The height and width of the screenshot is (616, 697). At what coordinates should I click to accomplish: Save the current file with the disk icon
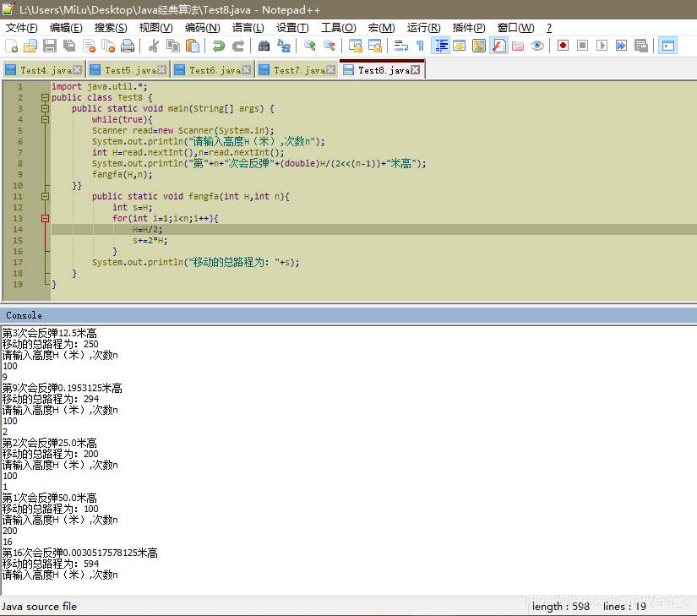50,46
